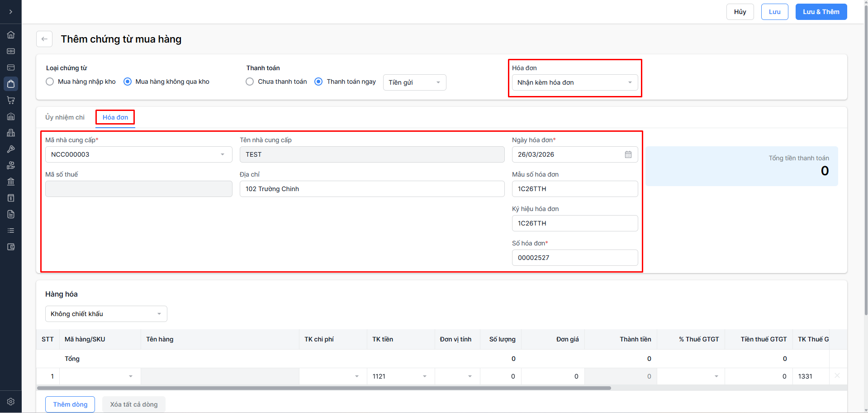Open the Tiền gửi payment method dropdown

(414, 82)
